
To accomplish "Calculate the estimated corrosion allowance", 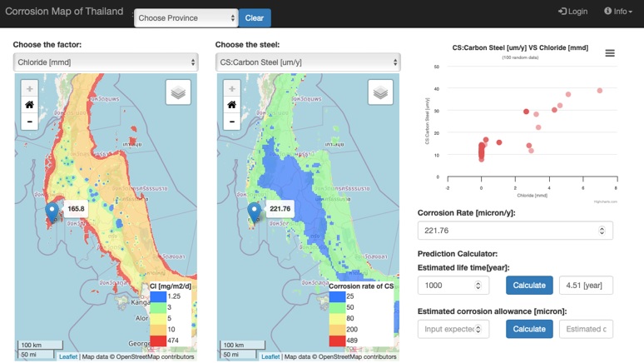I will tap(529, 329).
